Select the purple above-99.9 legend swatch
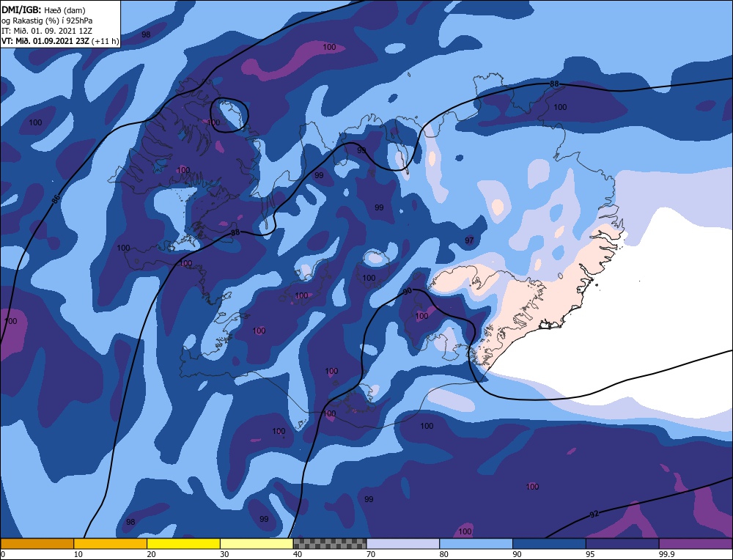Image resolution: width=733 pixels, height=560 pixels. pyautogui.click(x=696, y=543)
